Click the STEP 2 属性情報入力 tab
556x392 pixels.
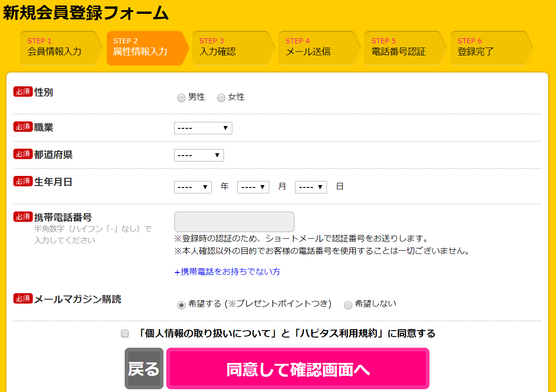pyautogui.click(x=147, y=48)
